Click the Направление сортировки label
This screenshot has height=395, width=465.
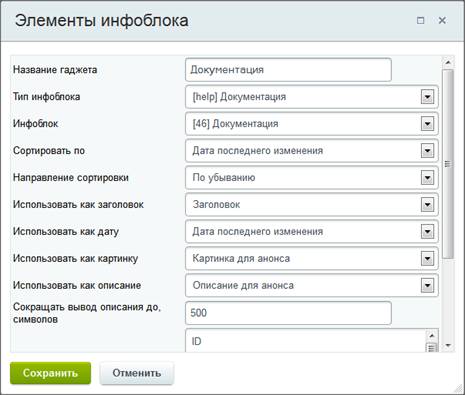(x=71, y=178)
